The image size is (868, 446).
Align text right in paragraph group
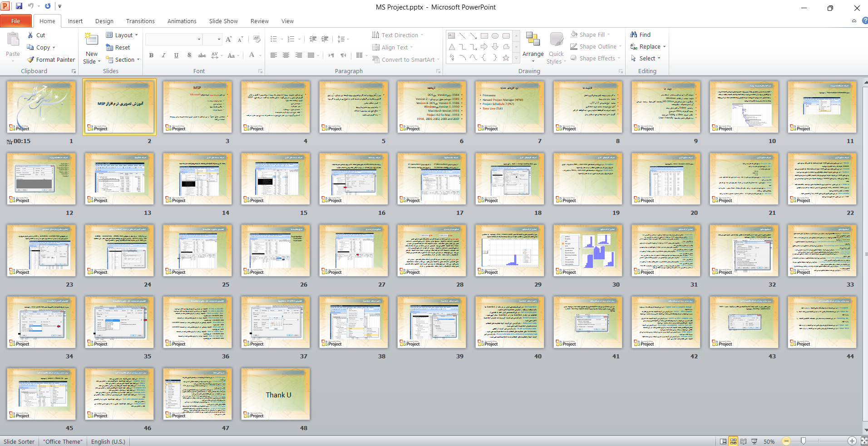coord(299,55)
